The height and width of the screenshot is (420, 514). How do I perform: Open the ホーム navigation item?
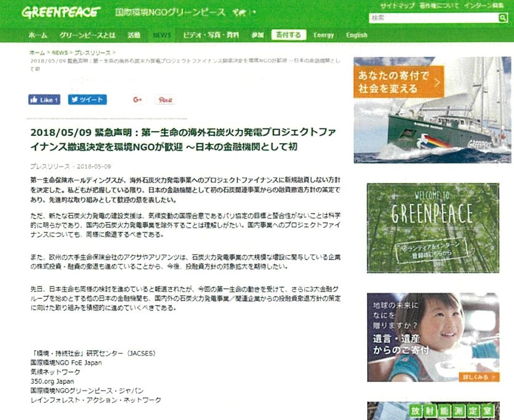pos(38,35)
